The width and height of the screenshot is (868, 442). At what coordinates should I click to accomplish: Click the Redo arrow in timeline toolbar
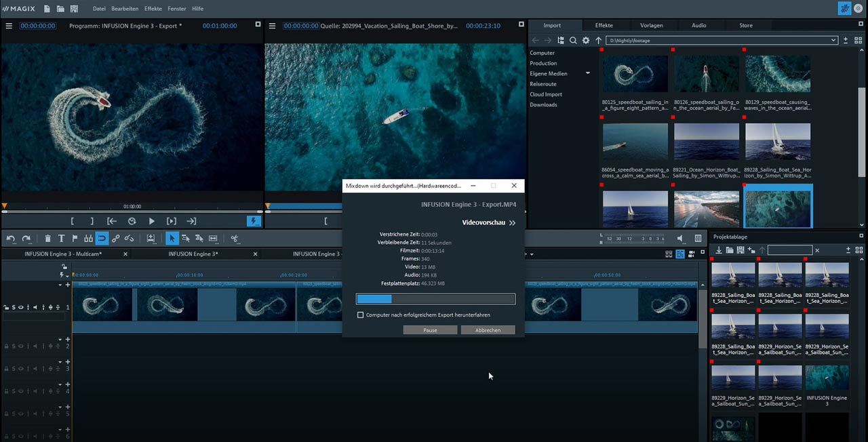(26, 239)
